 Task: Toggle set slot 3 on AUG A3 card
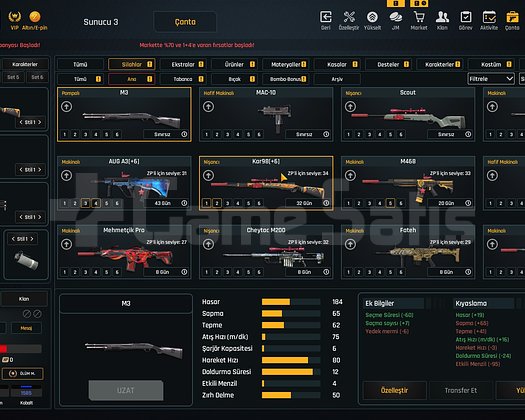(x=85, y=203)
